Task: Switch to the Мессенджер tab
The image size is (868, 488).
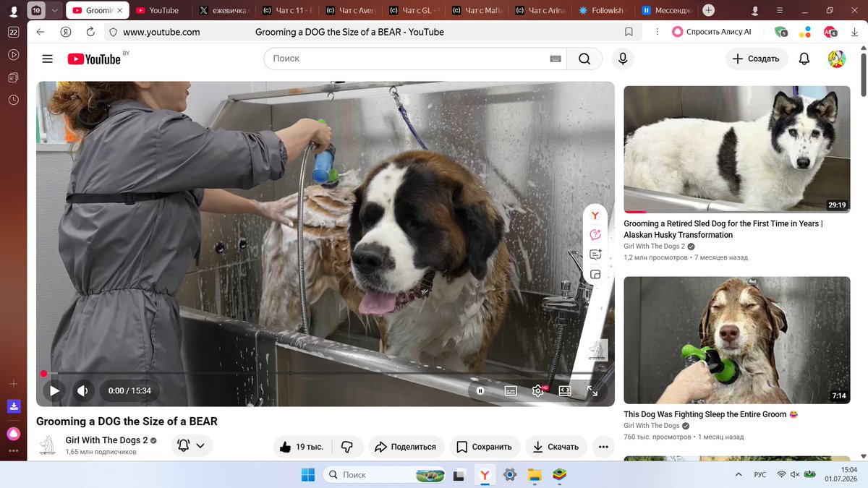Action: pyautogui.click(x=666, y=10)
